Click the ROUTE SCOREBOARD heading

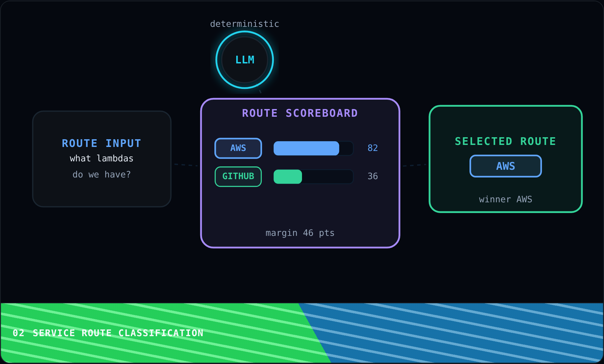click(x=300, y=113)
